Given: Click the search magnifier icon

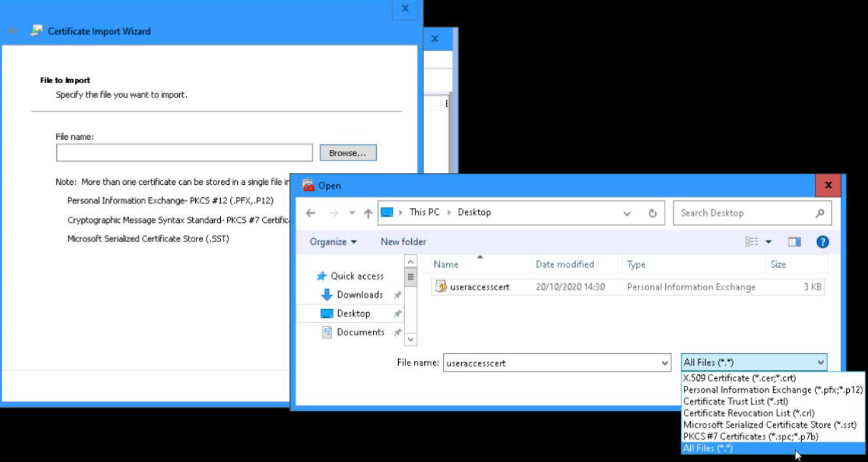Looking at the screenshot, I should click(820, 213).
